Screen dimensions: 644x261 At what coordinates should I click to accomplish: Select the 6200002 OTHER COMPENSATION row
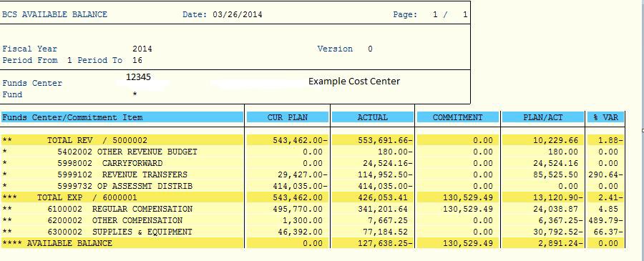pos(312,220)
